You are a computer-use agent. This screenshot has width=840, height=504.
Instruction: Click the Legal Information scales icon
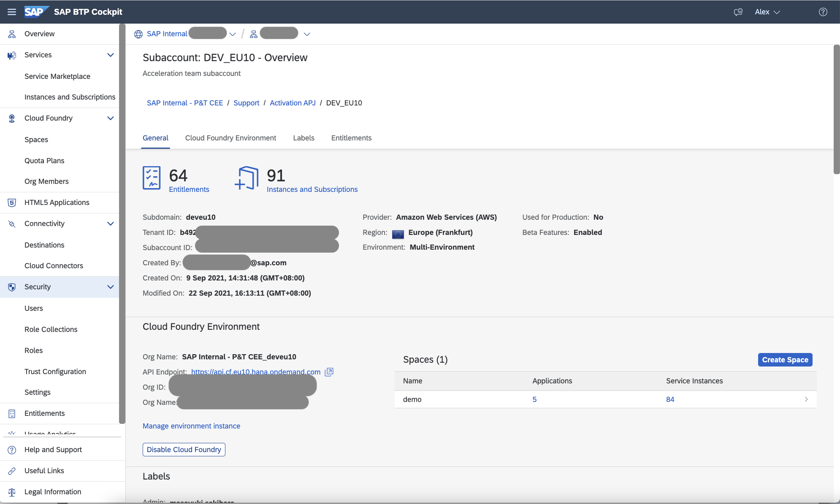coord(12,492)
